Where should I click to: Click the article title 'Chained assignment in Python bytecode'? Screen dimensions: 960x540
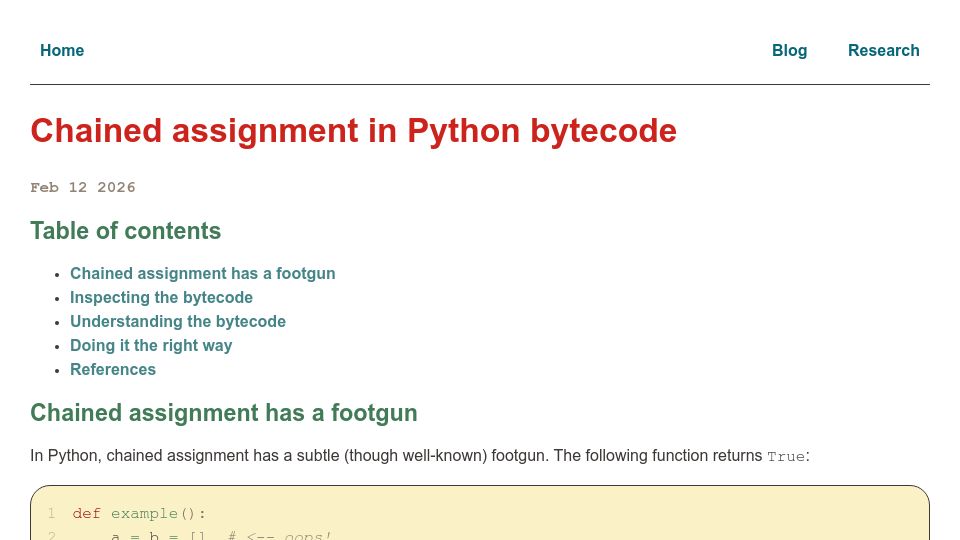[x=353, y=131]
